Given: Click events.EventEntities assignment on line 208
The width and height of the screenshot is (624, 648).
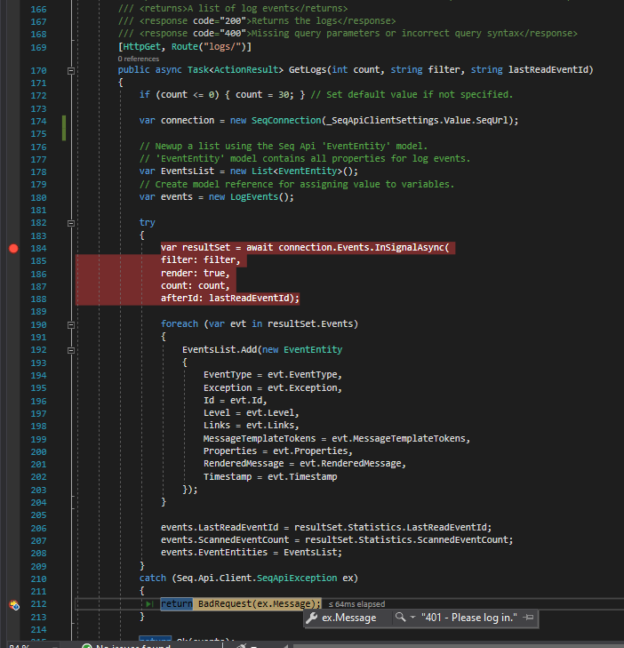Looking at the screenshot, I should click(x=251, y=553).
